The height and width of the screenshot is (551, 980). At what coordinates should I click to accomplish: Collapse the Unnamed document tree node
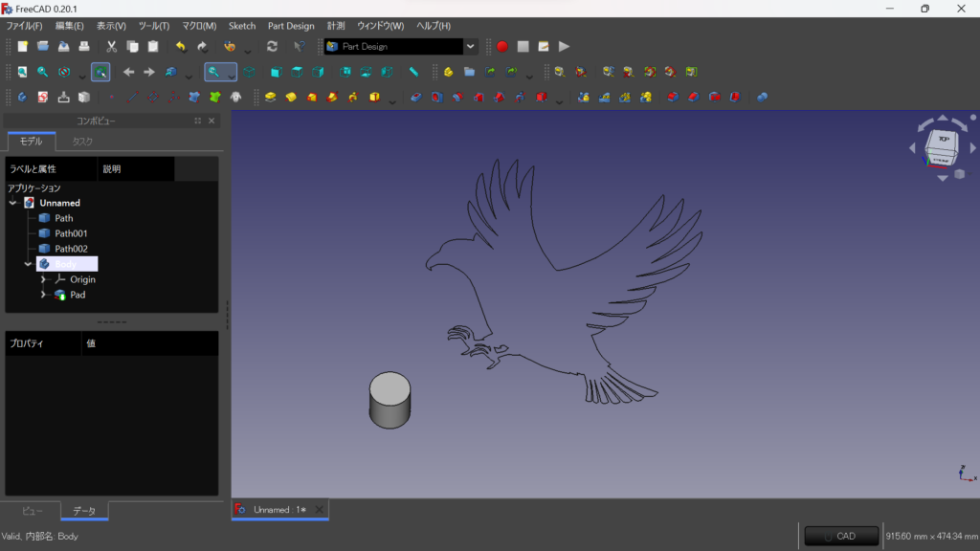(x=13, y=203)
